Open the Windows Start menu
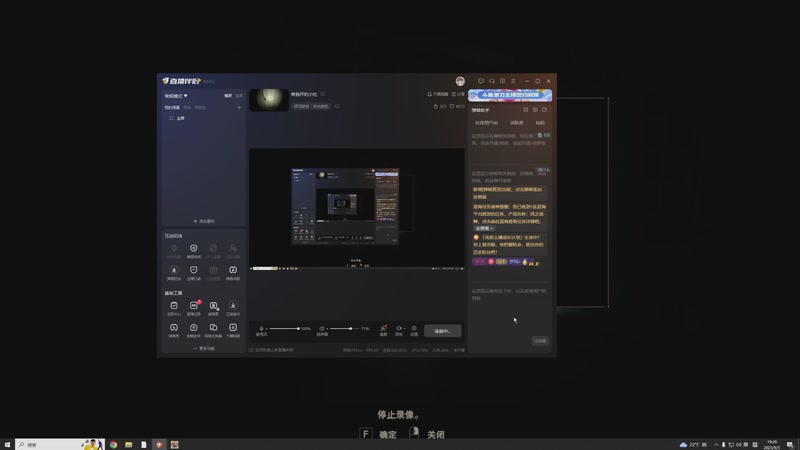 (x=7, y=444)
